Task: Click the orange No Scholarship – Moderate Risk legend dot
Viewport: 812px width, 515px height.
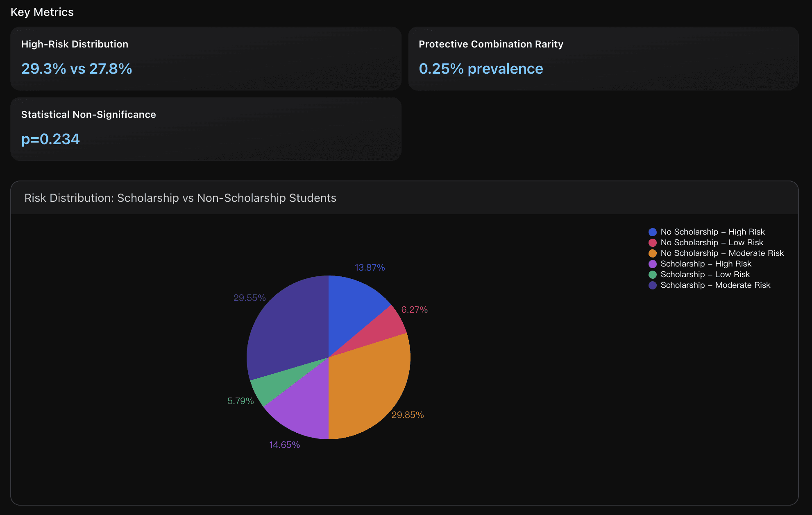Action: click(x=653, y=253)
